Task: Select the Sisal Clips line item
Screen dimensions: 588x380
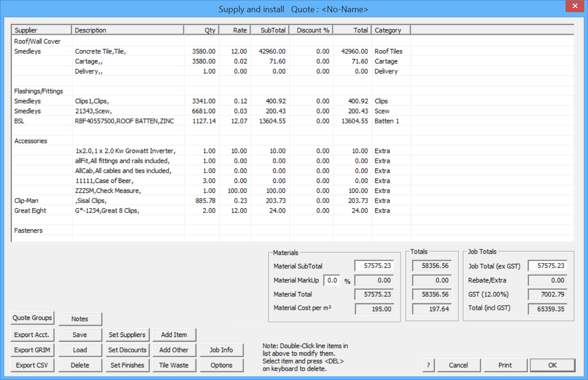Action: coord(293,200)
